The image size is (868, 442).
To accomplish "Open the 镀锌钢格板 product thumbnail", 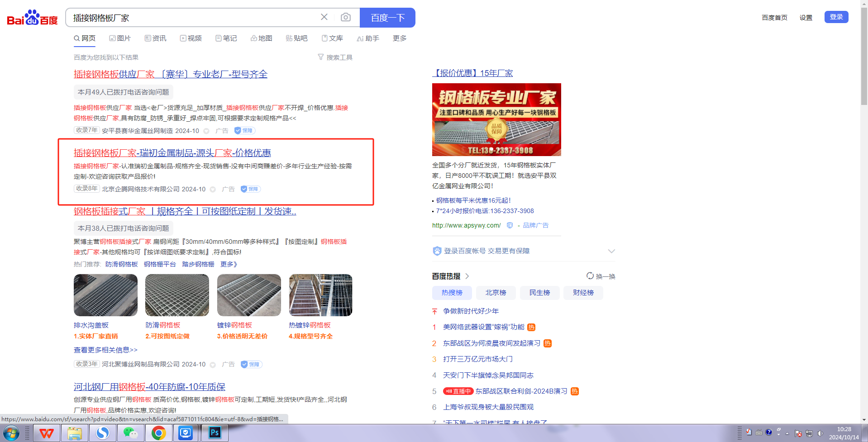I will pos(249,295).
